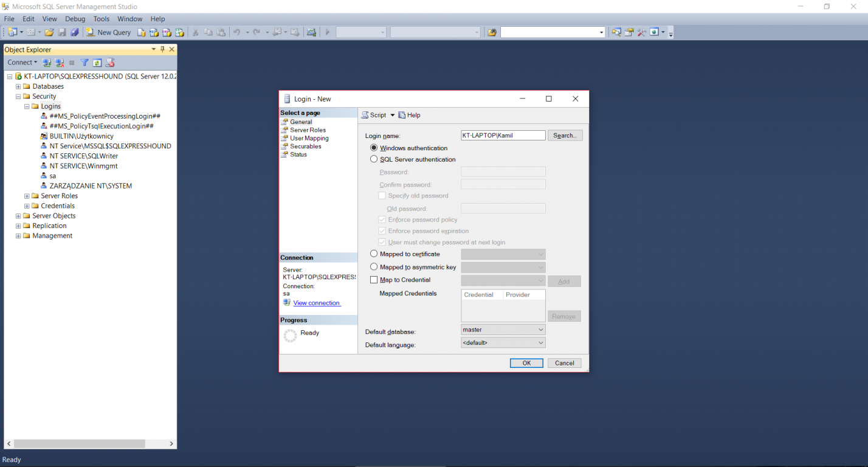Expand the Management tree node
The image size is (868, 467).
point(18,236)
